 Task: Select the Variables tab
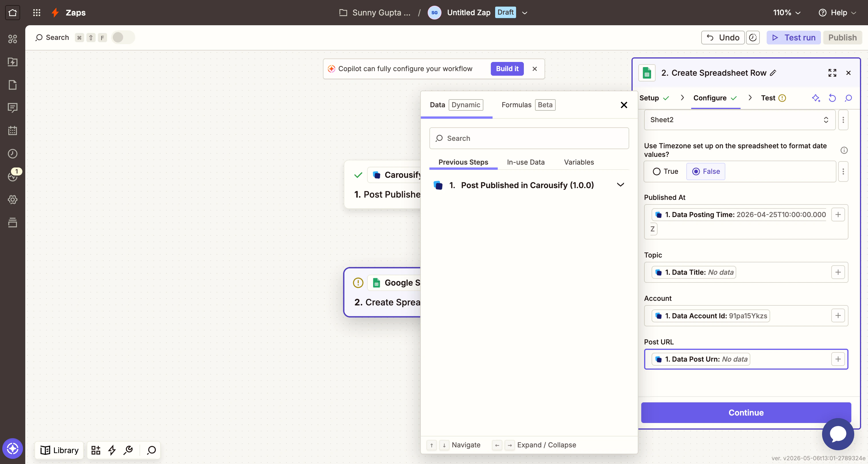click(x=579, y=162)
